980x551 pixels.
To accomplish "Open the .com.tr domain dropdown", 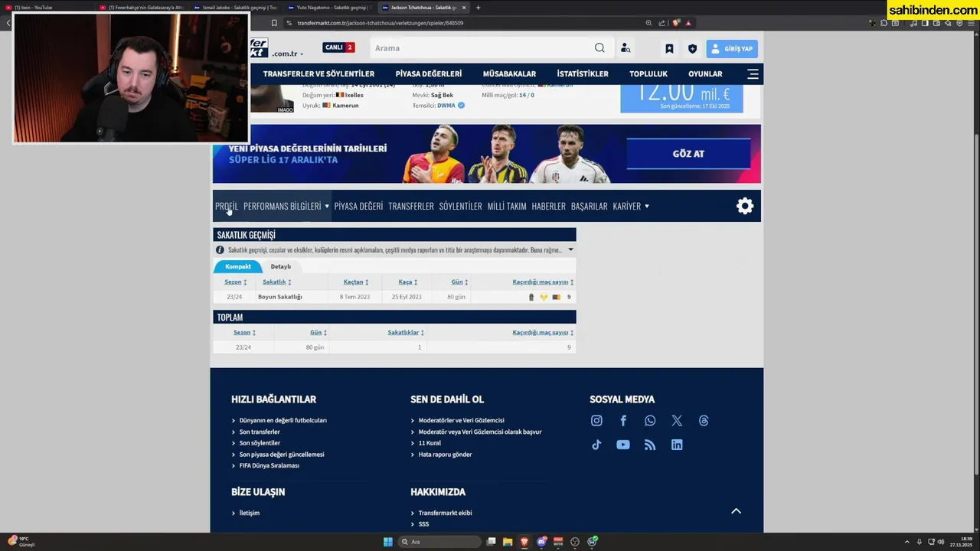I will (288, 54).
